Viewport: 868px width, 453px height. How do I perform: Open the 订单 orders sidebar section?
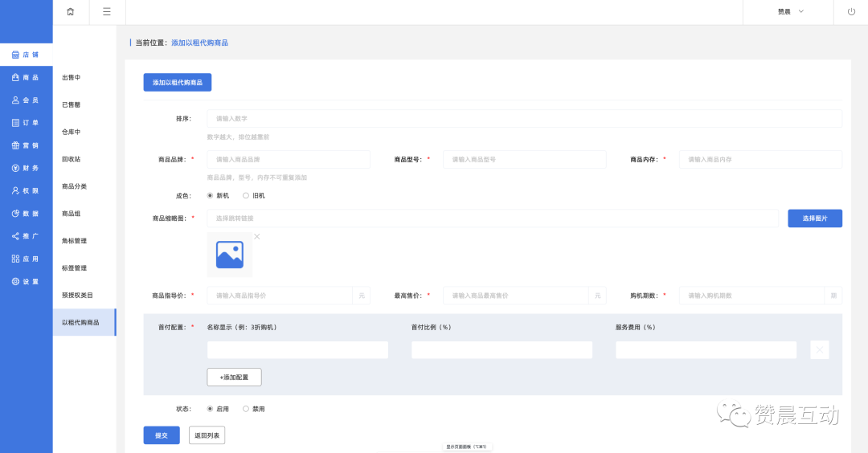click(26, 123)
